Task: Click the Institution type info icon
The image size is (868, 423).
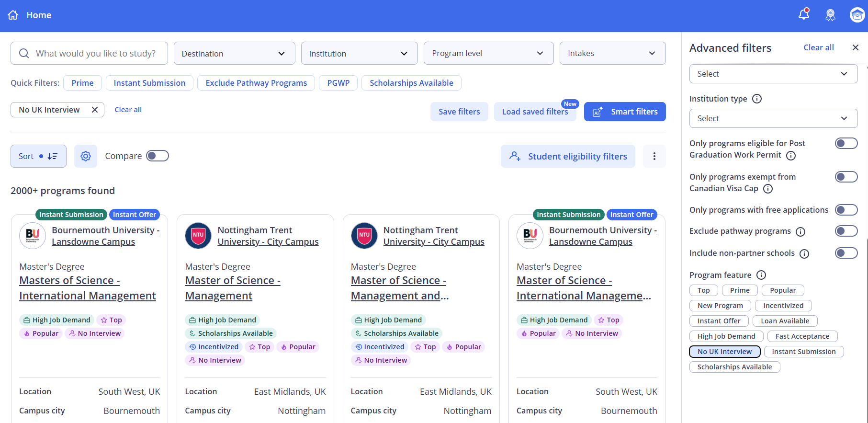Action: 757,99
